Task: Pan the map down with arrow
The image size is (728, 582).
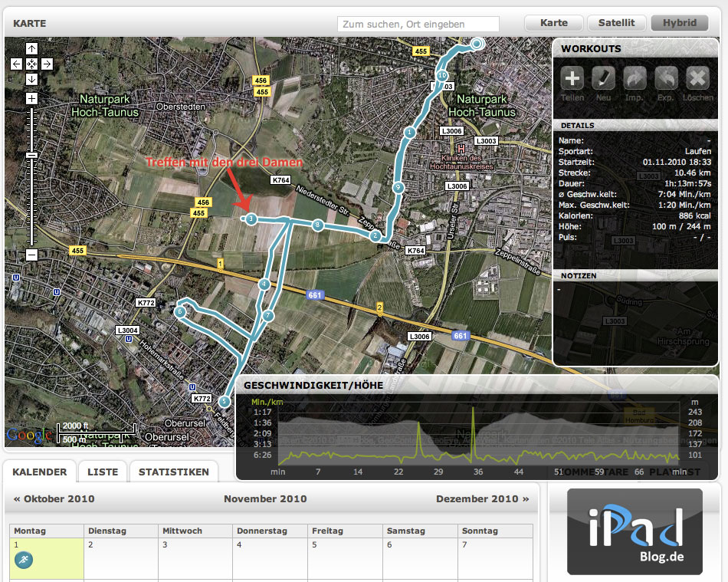Action: (x=31, y=80)
